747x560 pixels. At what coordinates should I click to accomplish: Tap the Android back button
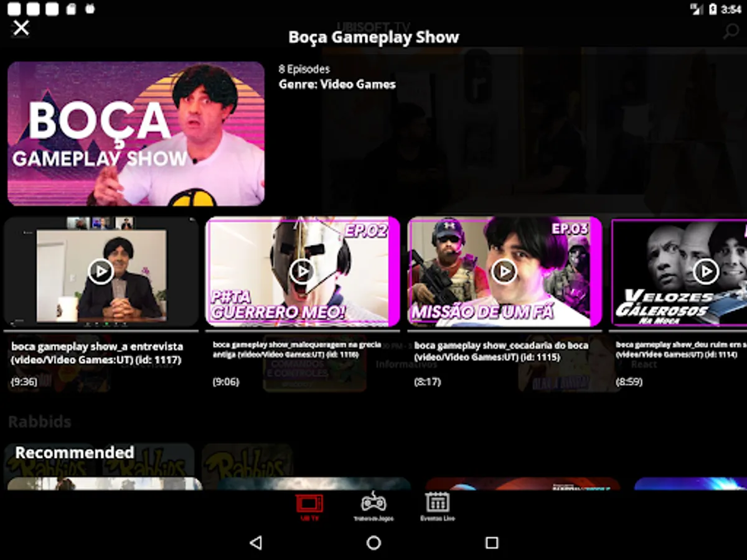255,543
